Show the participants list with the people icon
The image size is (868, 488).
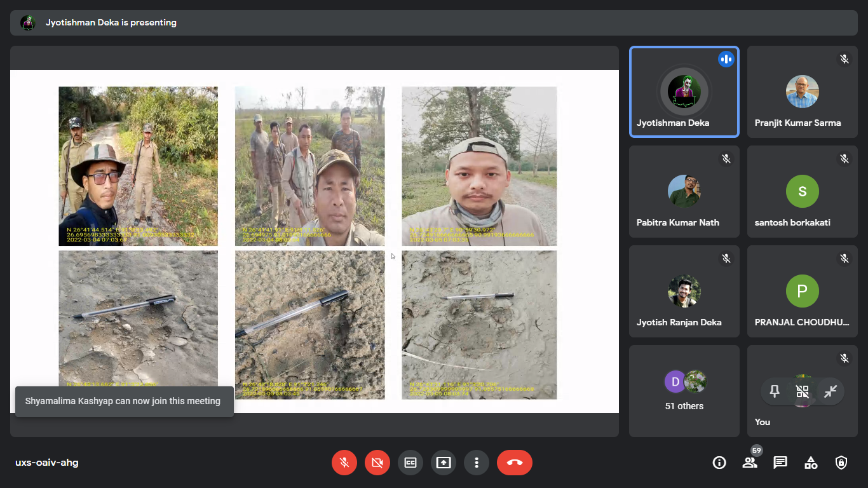click(x=750, y=463)
